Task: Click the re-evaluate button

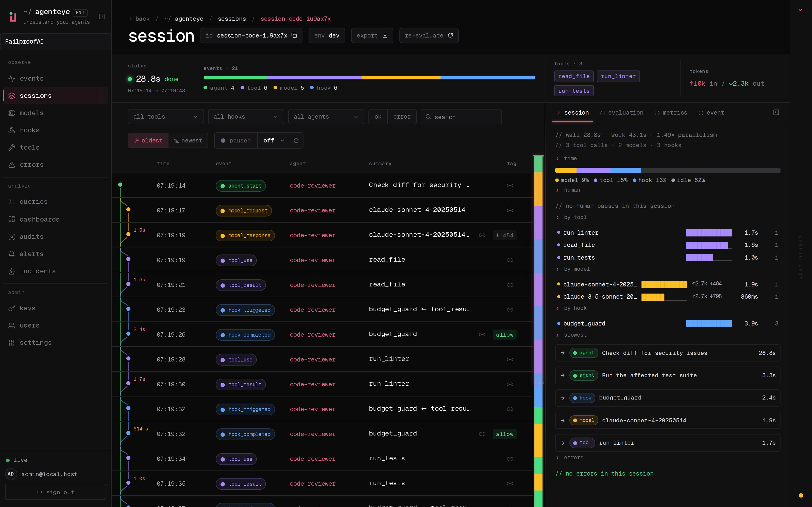Action: coord(429,35)
